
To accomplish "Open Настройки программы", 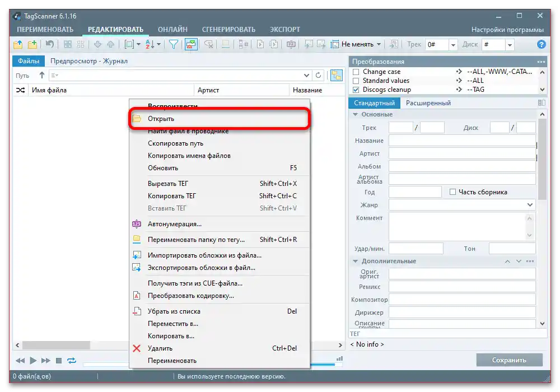I will pyautogui.click(x=507, y=30).
